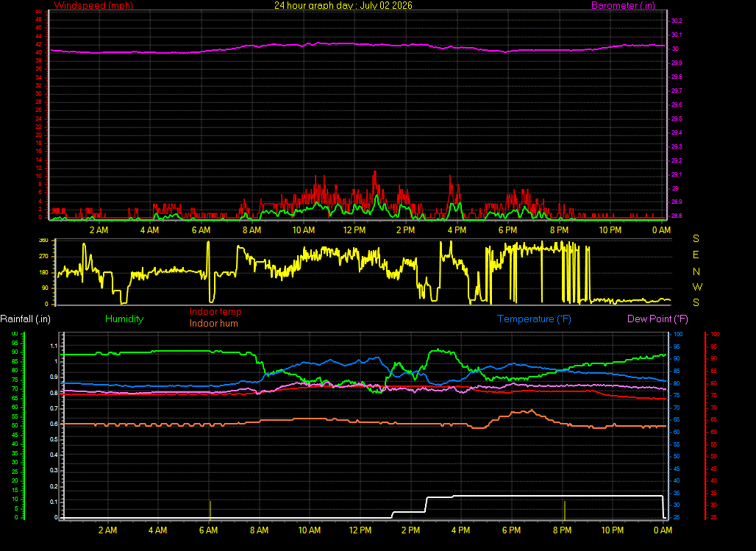Click '0.6' on the rainfall axis
The image size is (756, 551).
(54, 424)
